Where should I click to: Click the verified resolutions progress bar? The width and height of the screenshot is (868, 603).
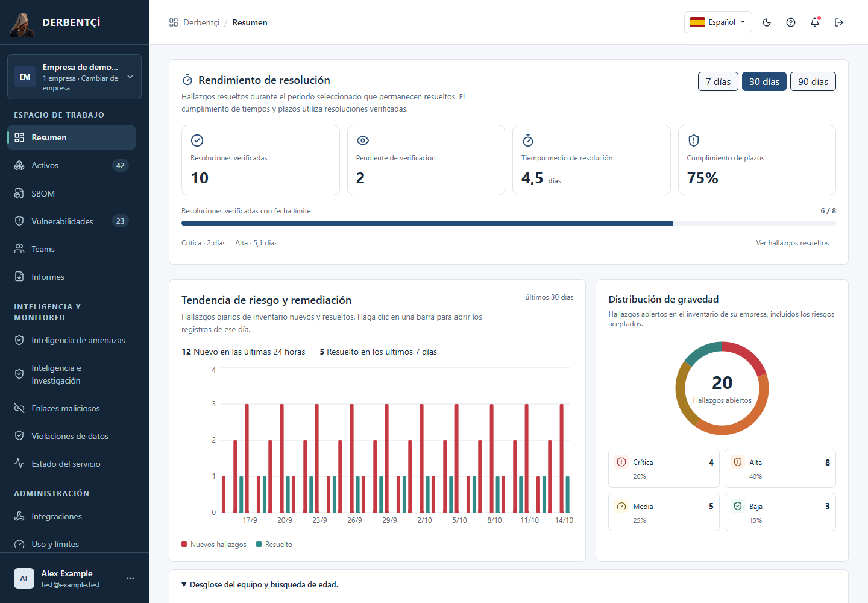tap(509, 223)
